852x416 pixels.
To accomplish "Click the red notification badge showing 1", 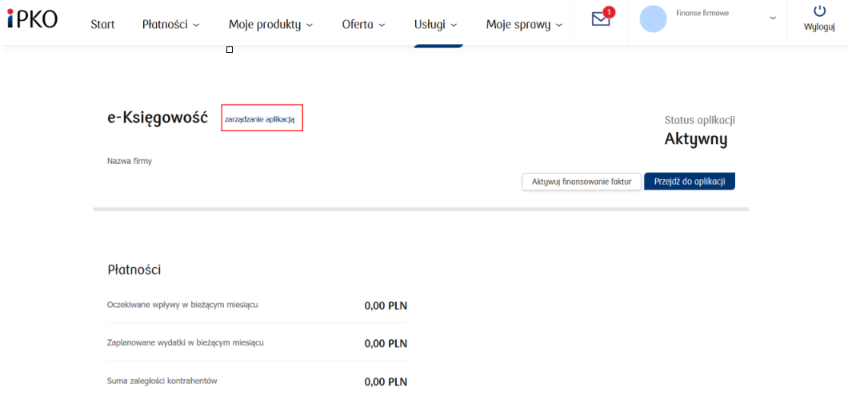I will 609,12.
